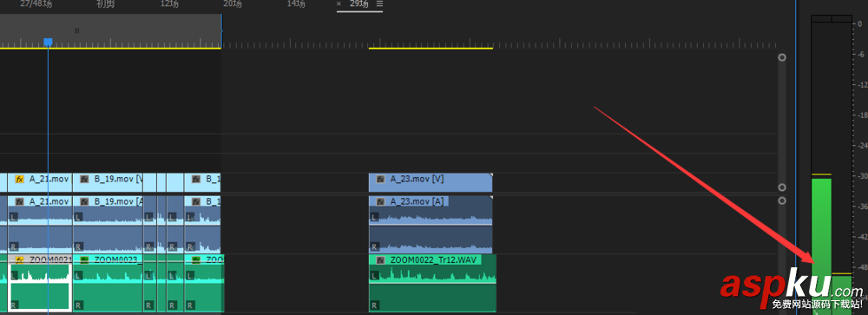
Task: Switch to the 27/48场 sequence tab
Action: point(36,3)
